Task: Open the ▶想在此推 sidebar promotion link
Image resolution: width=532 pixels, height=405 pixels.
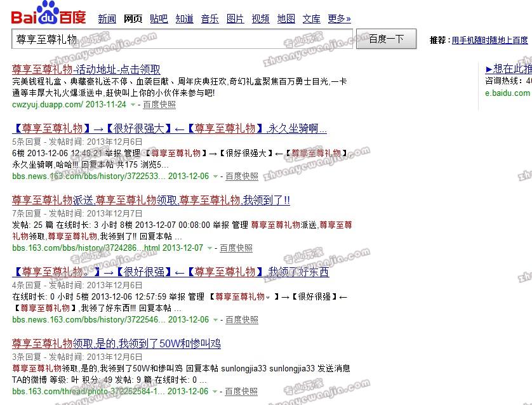Action: coord(509,69)
